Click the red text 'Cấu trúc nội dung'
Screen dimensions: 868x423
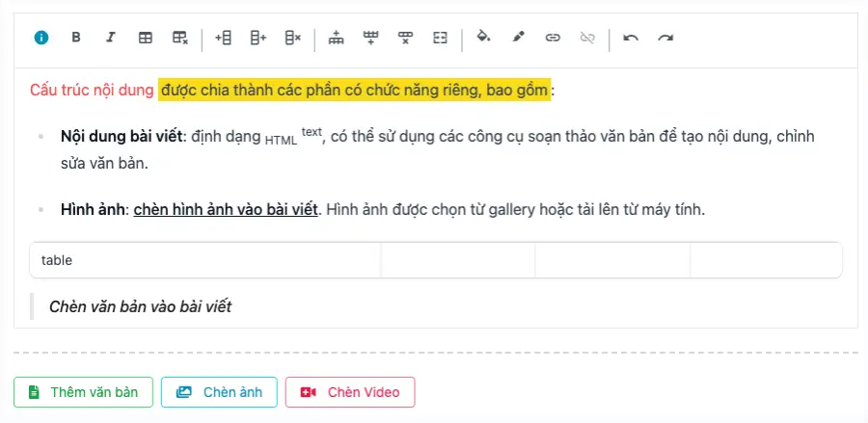point(92,91)
